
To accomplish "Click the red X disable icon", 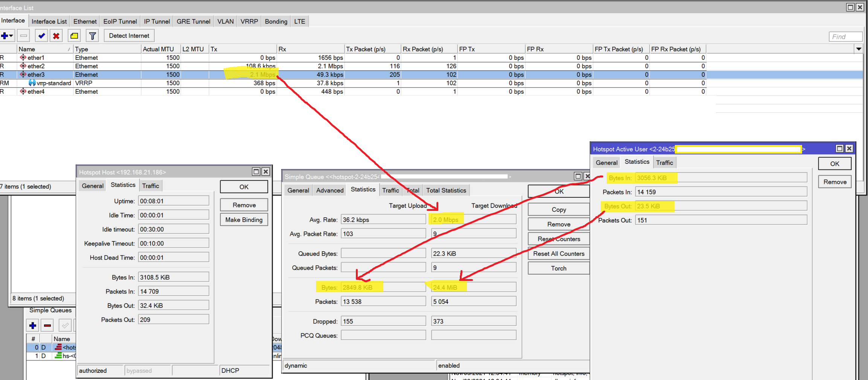I will 56,36.
